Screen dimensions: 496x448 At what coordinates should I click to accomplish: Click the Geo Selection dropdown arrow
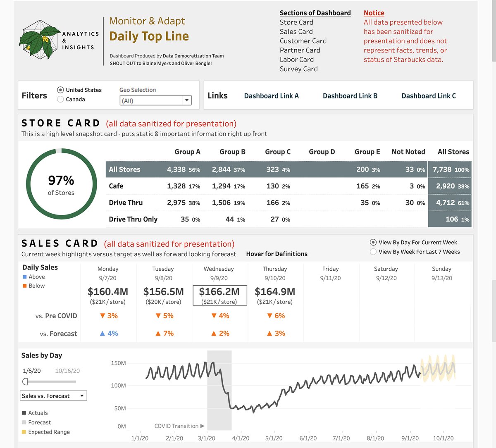187,100
